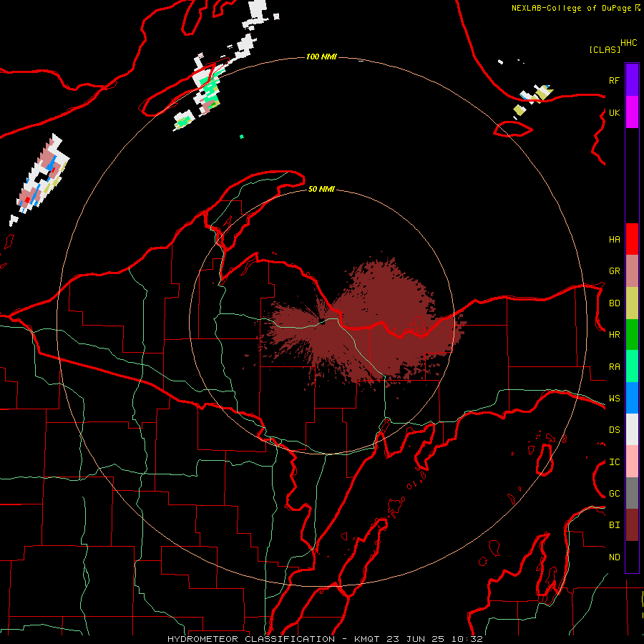Click the DS legend label
Image resolution: width=644 pixels, height=644 pixels.
[614, 430]
